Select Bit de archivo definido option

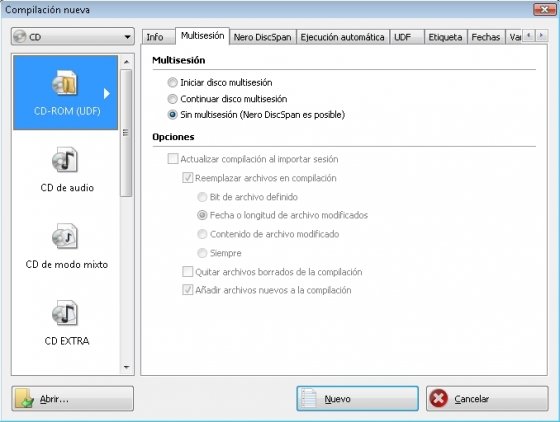(202, 197)
